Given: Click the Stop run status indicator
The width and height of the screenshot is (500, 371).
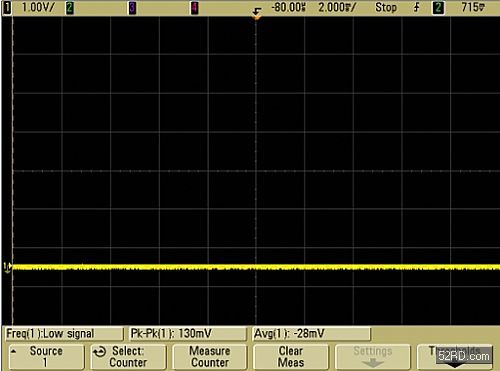Looking at the screenshot, I should tap(386, 8).
